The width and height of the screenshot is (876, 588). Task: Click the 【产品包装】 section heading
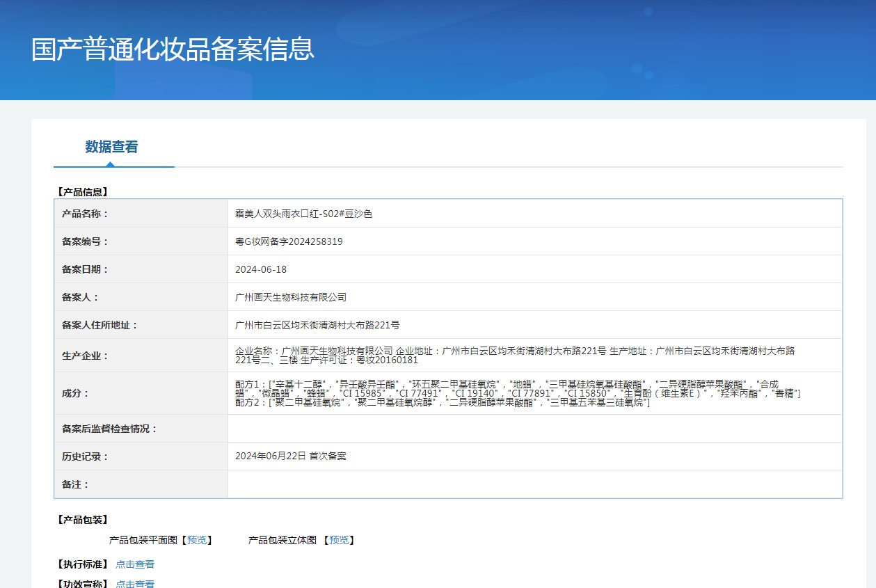(x=82, y=520)
